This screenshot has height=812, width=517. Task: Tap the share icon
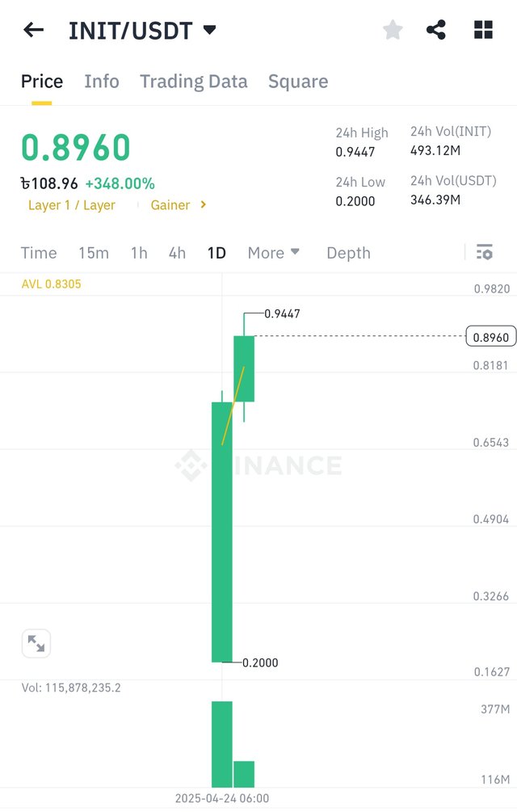(x=436, y=31)
